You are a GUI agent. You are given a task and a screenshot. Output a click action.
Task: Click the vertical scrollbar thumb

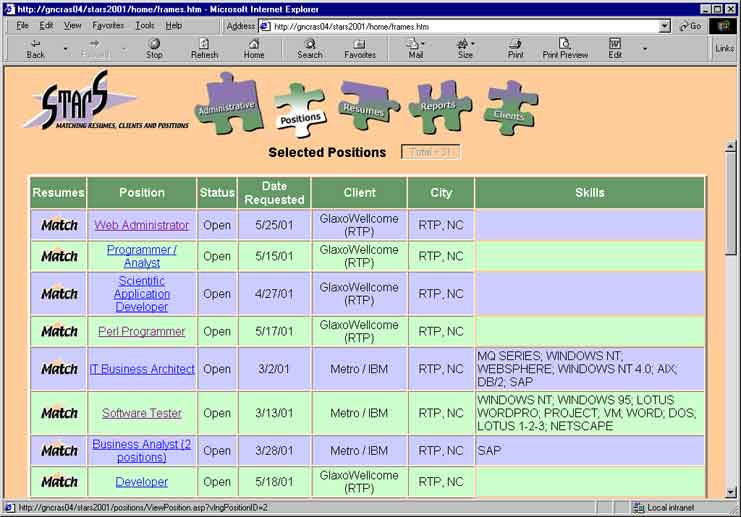[x=731, y=204]
